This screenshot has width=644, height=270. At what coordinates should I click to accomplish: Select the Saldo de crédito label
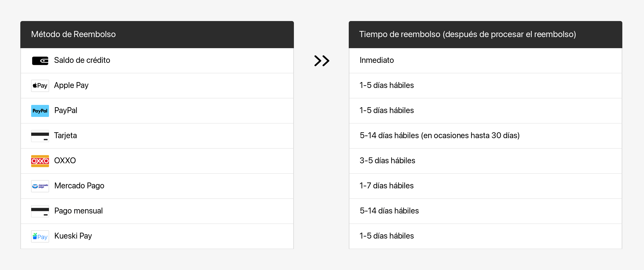pos(82,60)
